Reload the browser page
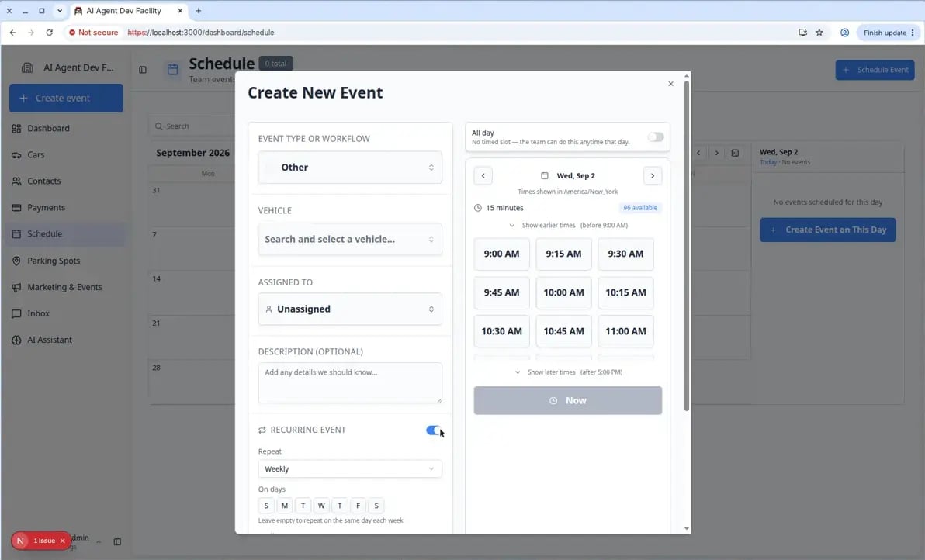The height and width of the screenshot is (560, 925). point(50,33)
